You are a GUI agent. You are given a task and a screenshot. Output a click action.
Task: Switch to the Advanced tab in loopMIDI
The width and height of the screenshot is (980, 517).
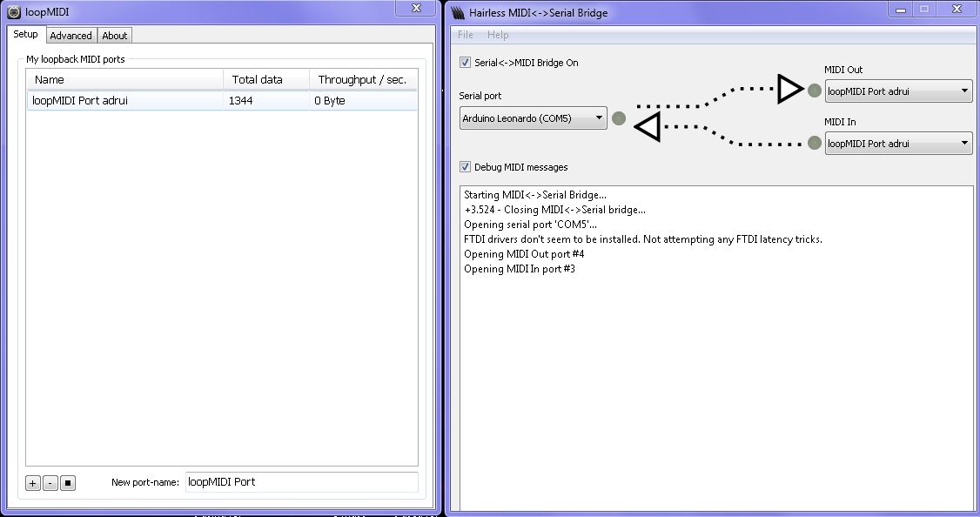tap(70, 36)
